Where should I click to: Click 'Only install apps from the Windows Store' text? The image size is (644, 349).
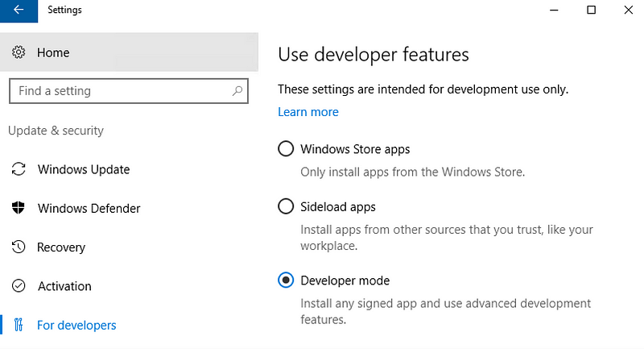(x=412, y=172)
